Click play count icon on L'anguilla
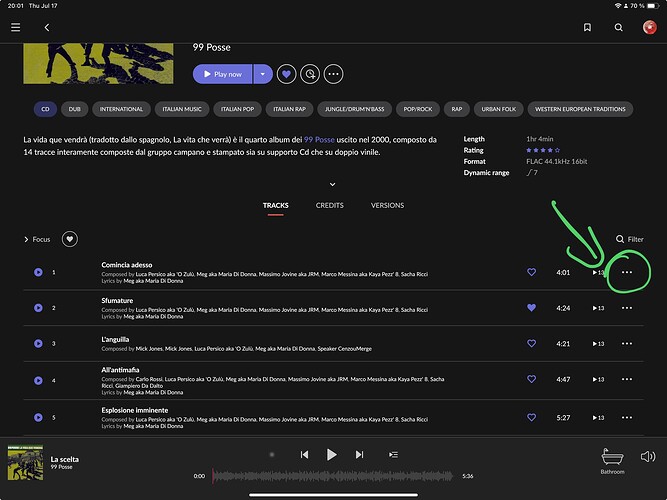667x500 pixels. 599,343
